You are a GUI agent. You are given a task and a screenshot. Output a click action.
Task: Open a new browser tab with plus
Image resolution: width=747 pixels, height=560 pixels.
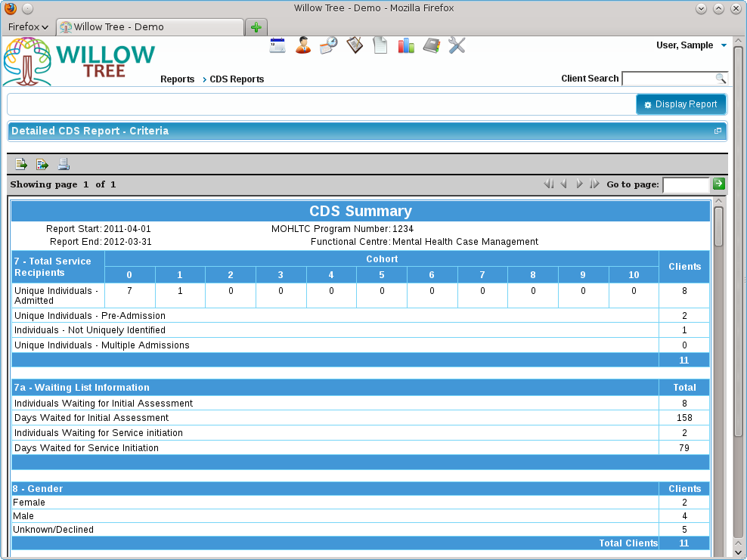(256, 27)
